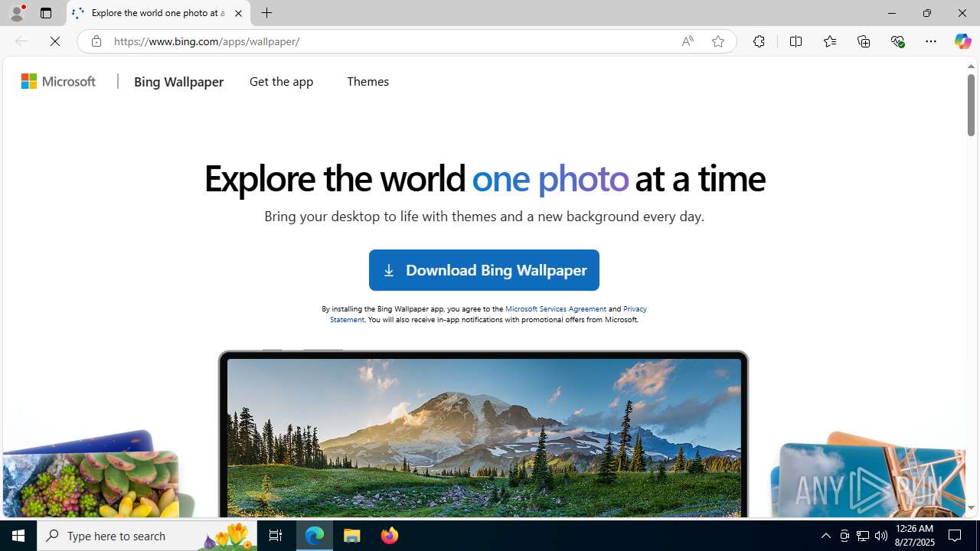Click the taskbar search box
The height and width of the screenshot is (551, 980).
(145, 536)
